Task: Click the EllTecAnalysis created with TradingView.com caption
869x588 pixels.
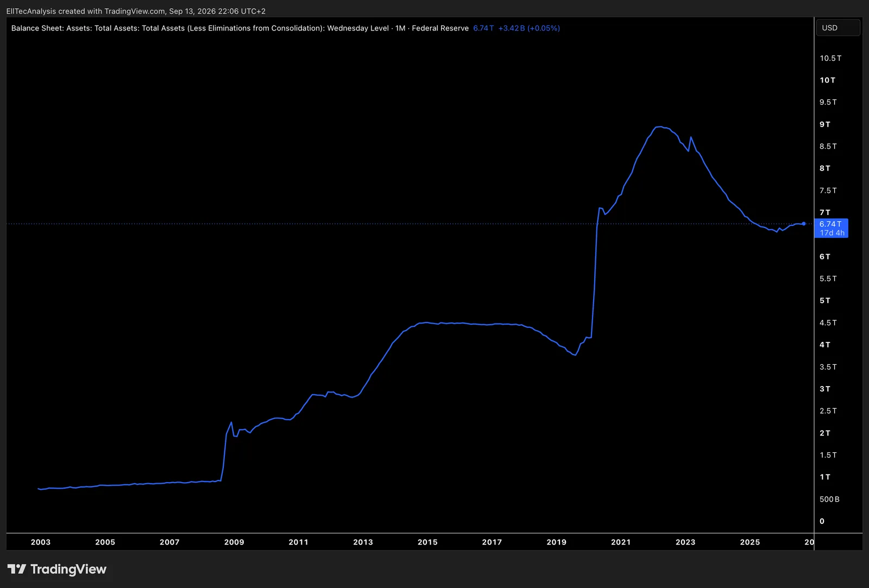Action: pyautogui.click(x=136, y=11)
